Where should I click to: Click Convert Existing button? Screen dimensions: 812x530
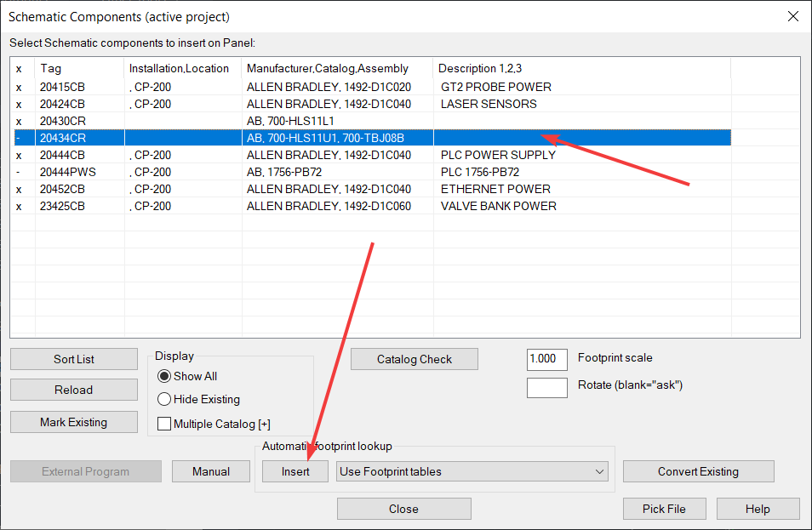[x=699, y=471]
